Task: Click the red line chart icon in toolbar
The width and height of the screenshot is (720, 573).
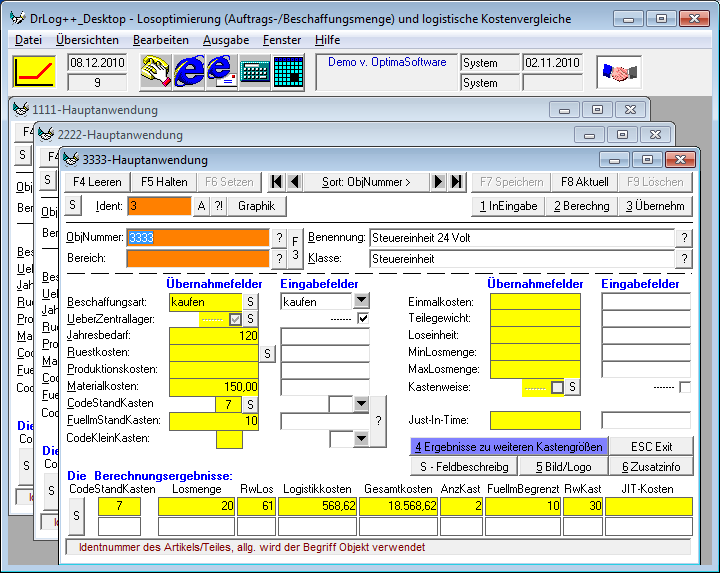Action: 33,72
